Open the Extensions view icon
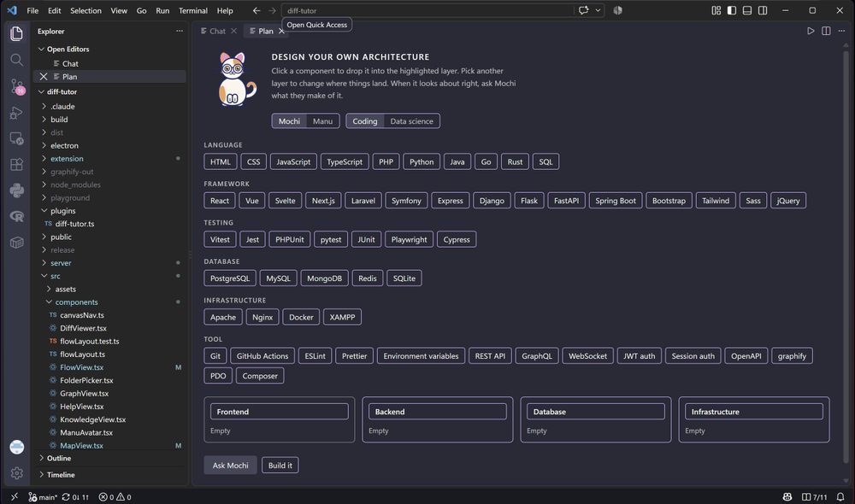Image resolution: width=855 pixels, height=504 pixels. click(x=16, y=165)
